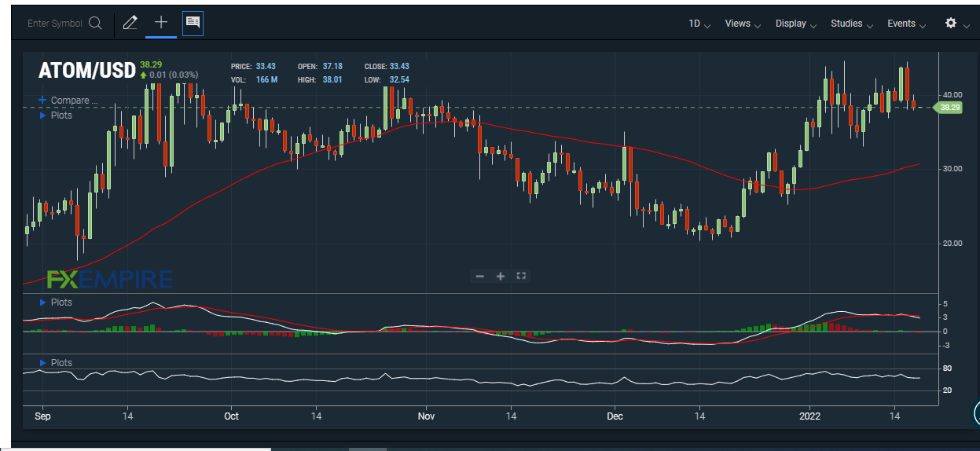This screenshot has height=451, width=980.
Task: Activate the crosshair plus tool
Action: (161, 23)
